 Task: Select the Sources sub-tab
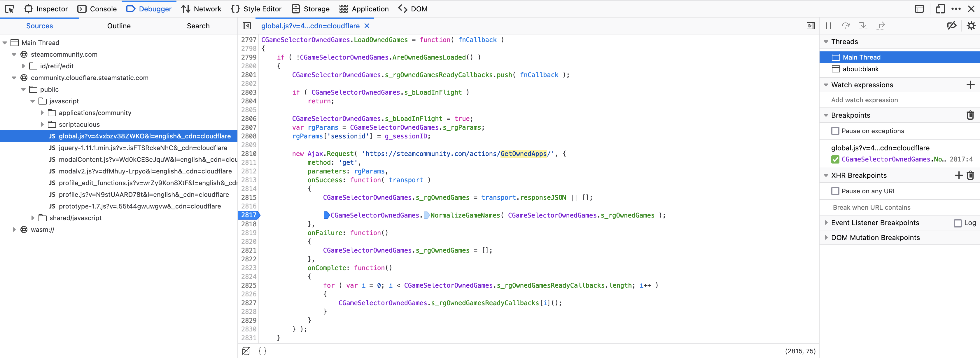(x=40, y=26)
